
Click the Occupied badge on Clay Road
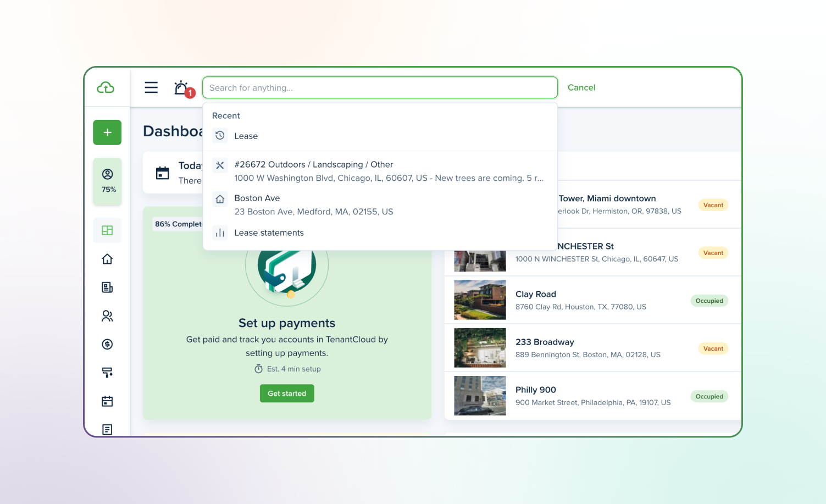pyautogui.click(x=709, y=301)
